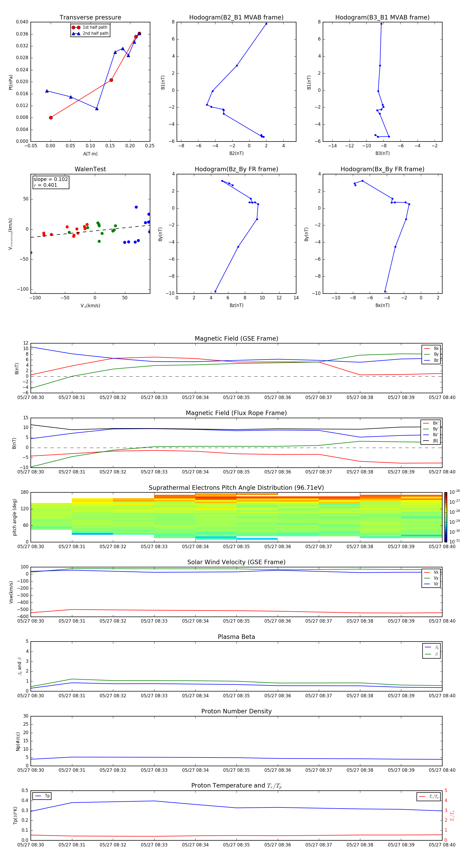Select the "2nd half path" legend entry
This screenshot has height=868, width=473.
point(90,33)
